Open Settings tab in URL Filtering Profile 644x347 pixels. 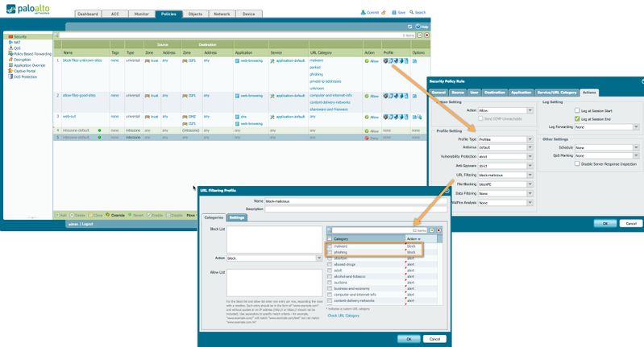coord(237,217)
